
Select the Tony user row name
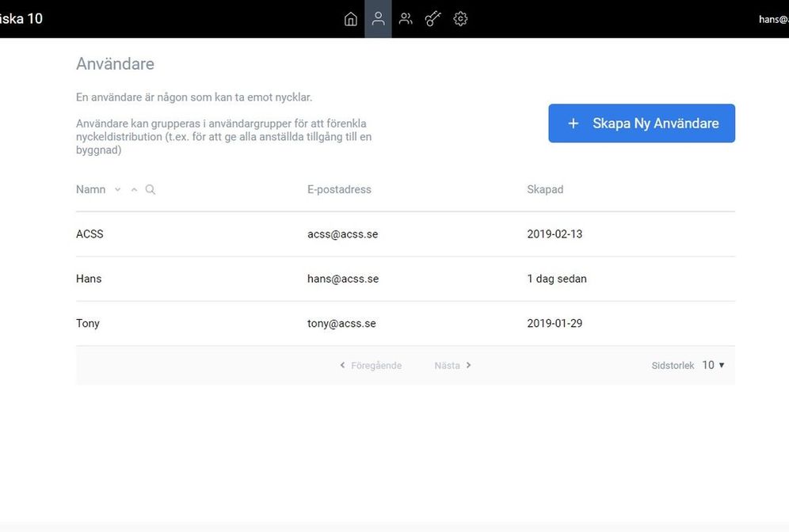[x=88, y=323]
